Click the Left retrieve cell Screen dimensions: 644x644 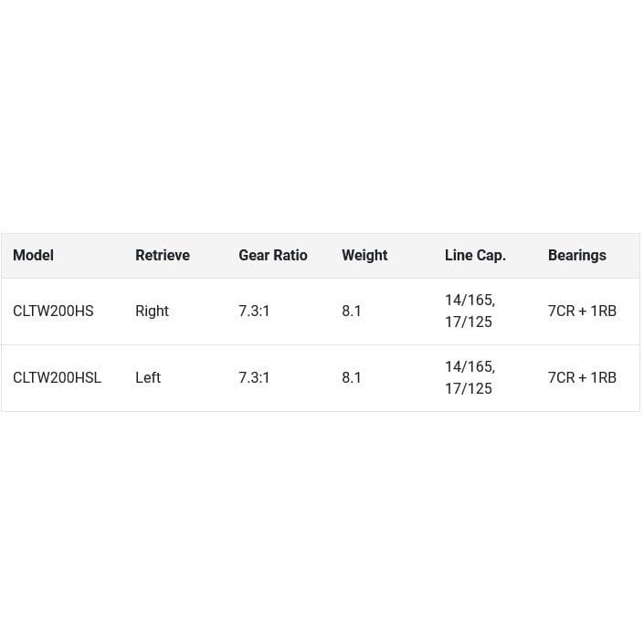148,378
